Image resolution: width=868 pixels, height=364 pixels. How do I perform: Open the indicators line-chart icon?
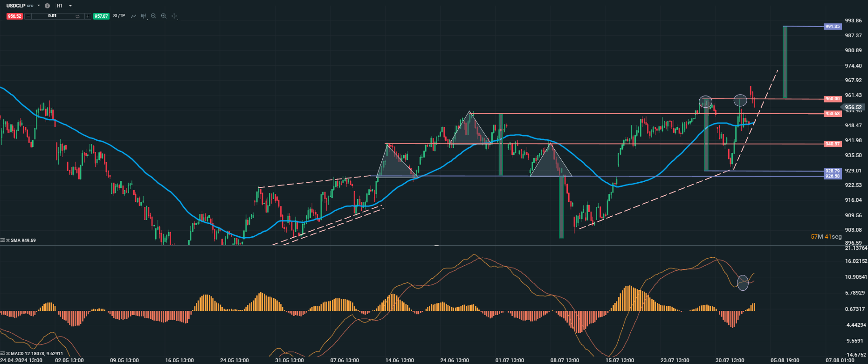tap(134, 16)
